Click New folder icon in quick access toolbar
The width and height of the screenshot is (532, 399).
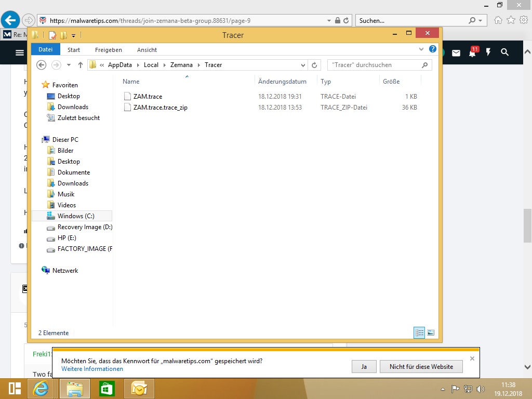coord(63,35)
